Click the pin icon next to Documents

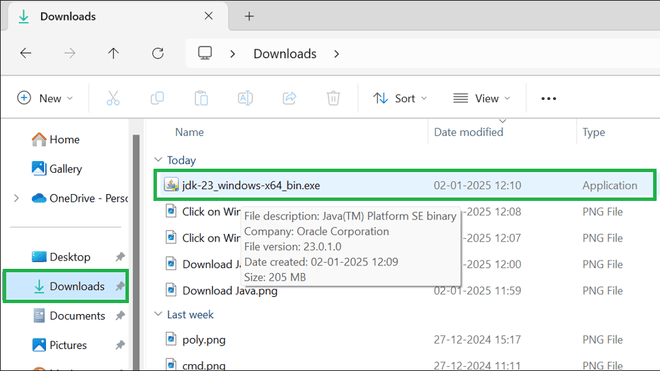coord(120,315)
